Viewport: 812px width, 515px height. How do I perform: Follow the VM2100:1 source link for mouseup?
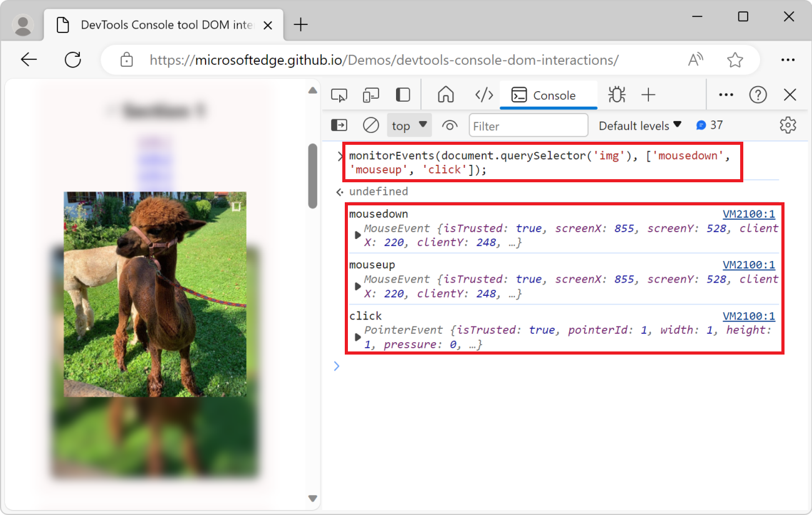pyautogui.click(x=749, y=264)
